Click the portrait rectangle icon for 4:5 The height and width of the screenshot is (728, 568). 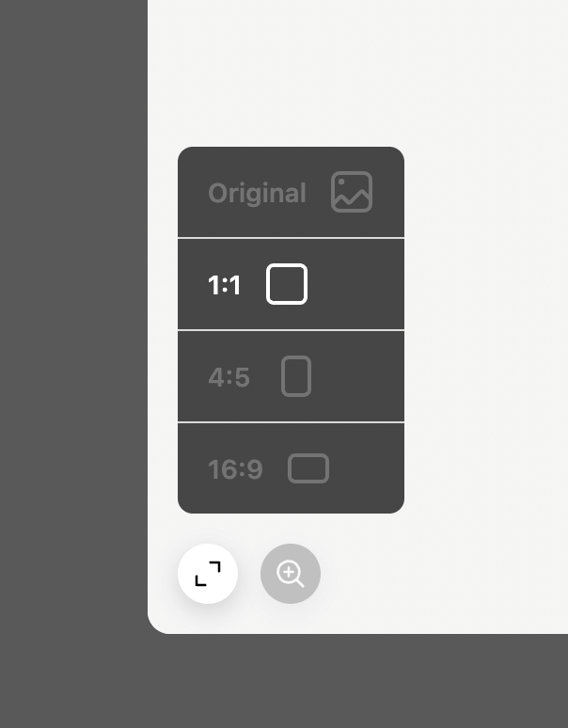click(296, 376)
